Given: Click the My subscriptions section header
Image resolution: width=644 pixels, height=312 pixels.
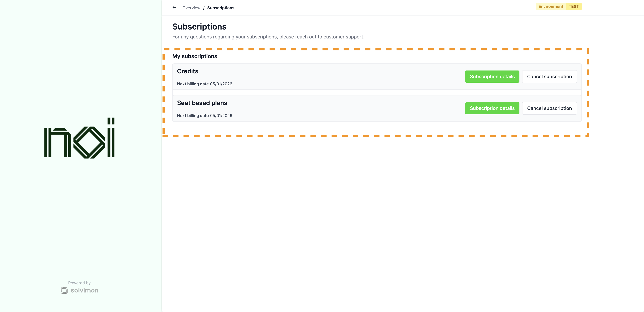Looking at the screenshot, I should [x=195, y=56].
